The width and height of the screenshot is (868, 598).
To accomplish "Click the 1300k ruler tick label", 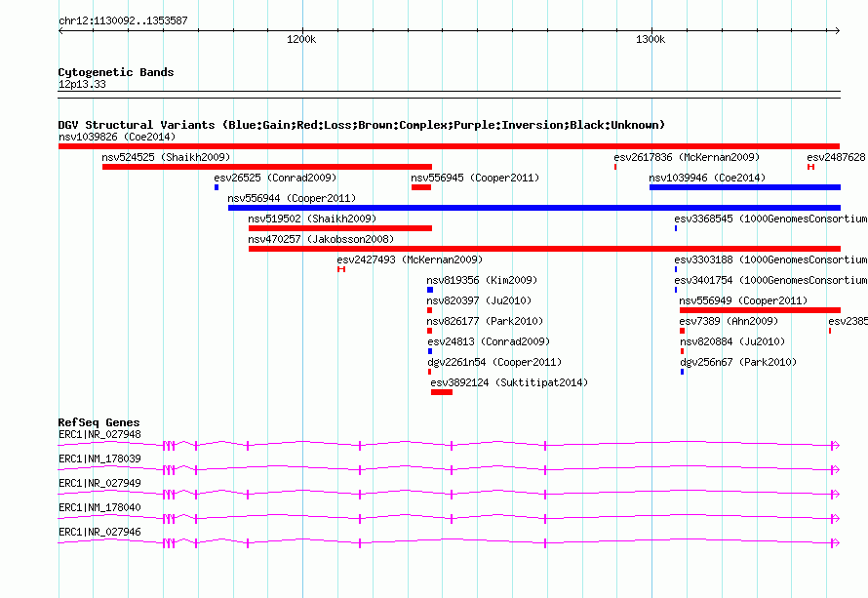I will tap(651, 39).
